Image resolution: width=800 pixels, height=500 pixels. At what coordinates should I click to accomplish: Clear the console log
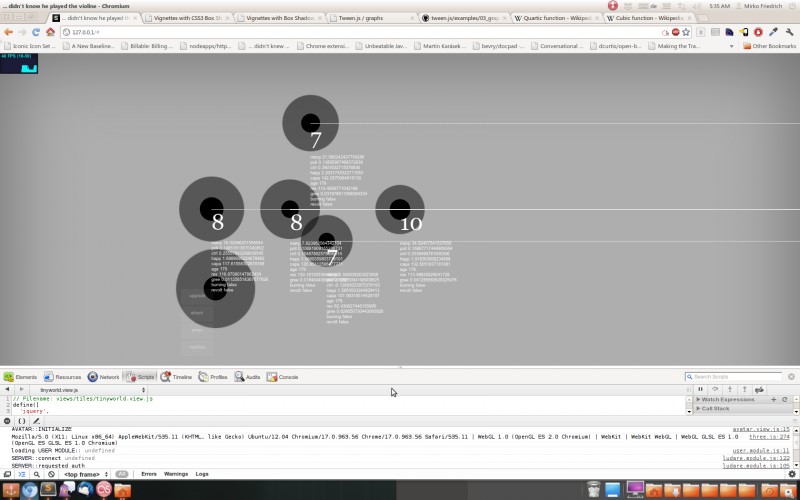[x=51, y=474]
